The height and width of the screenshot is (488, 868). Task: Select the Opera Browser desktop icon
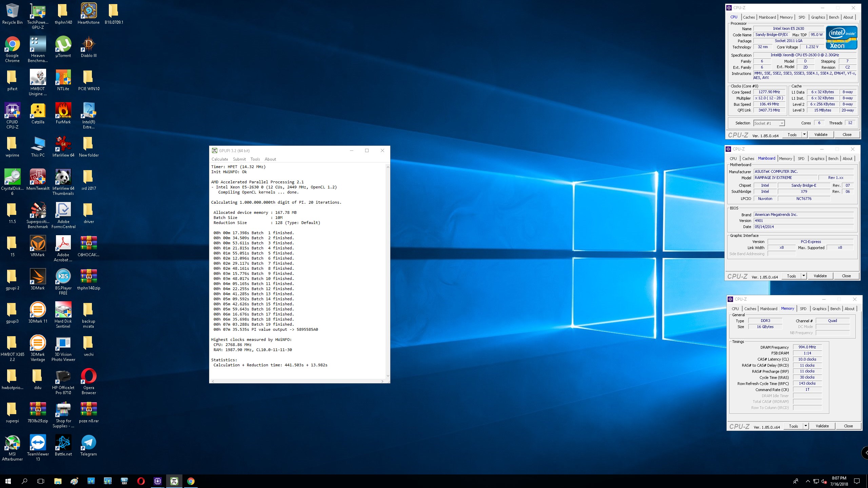pos(88,381)
